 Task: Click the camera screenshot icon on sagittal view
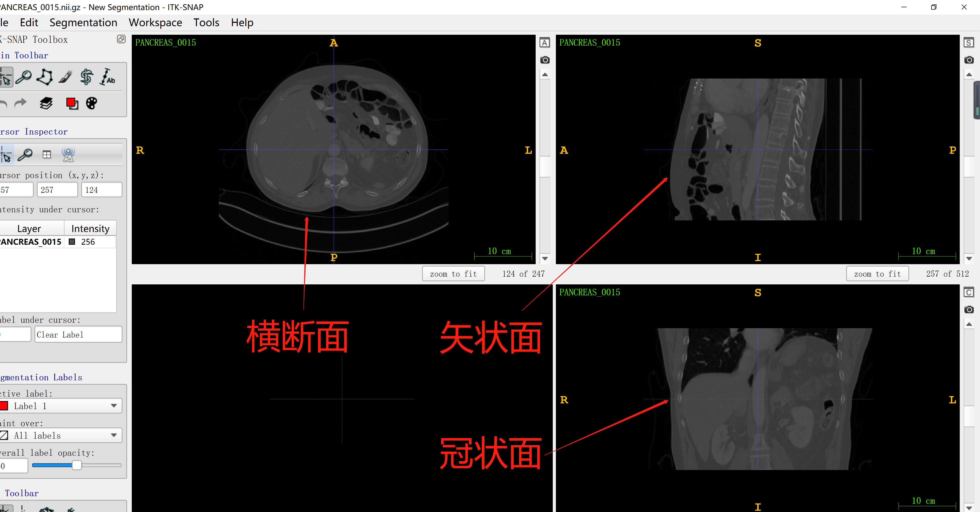(x=969, y=60)
